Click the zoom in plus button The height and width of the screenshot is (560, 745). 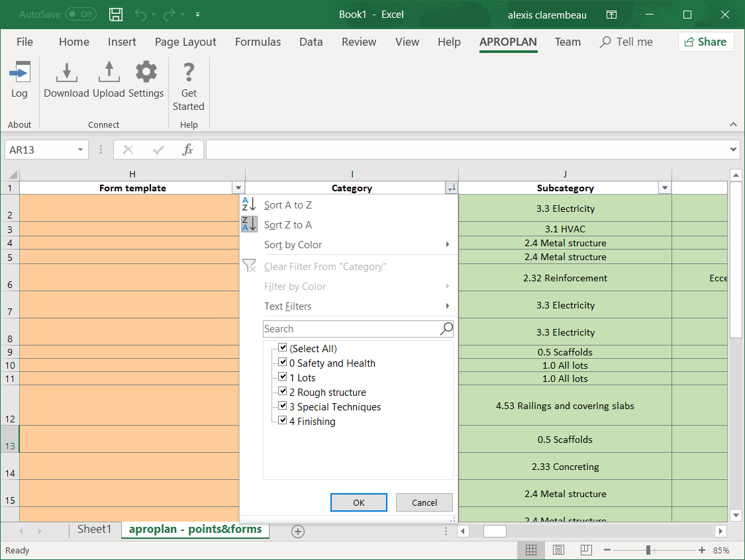[702, 550]
